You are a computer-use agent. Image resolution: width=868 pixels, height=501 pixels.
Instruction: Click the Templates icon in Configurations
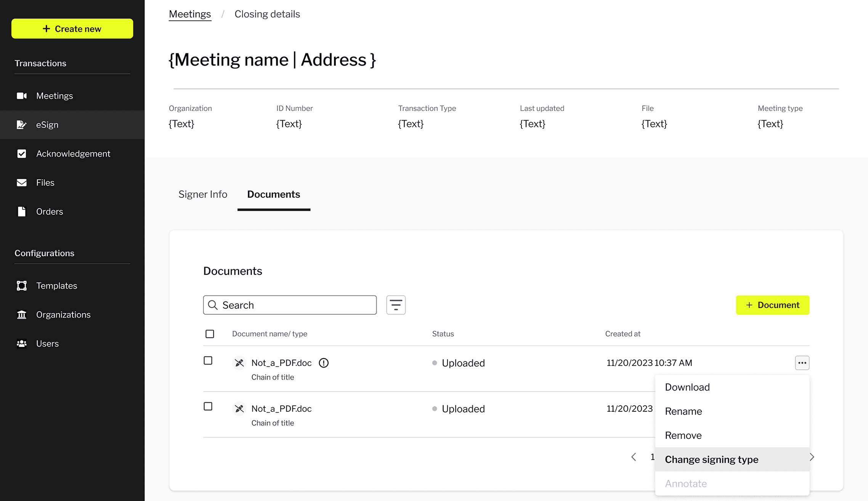coord(22,286)
